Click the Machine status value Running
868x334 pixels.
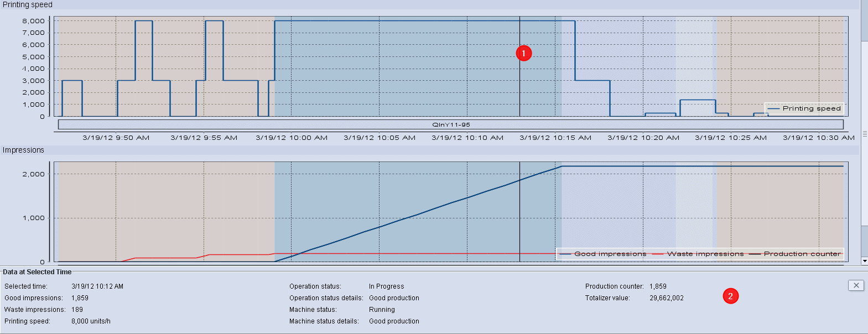pos(382,310)
